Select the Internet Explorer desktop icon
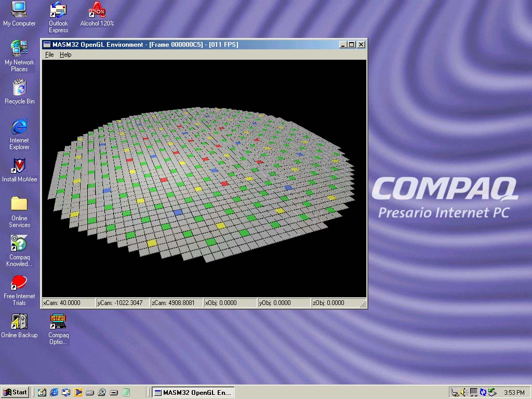This screenshot has height=399, width=532. [19, 134]
